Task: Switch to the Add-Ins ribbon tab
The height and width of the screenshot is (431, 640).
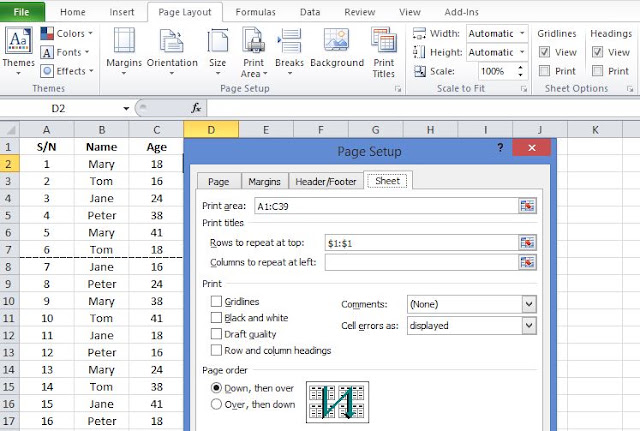Action: coord(461,12)
